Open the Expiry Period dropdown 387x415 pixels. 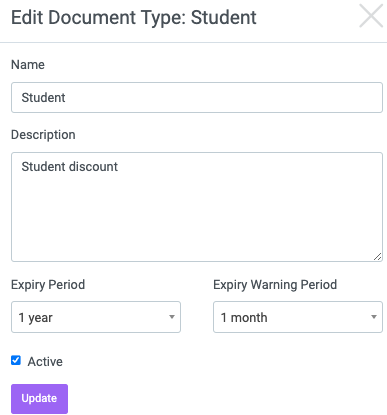(96, 317)
